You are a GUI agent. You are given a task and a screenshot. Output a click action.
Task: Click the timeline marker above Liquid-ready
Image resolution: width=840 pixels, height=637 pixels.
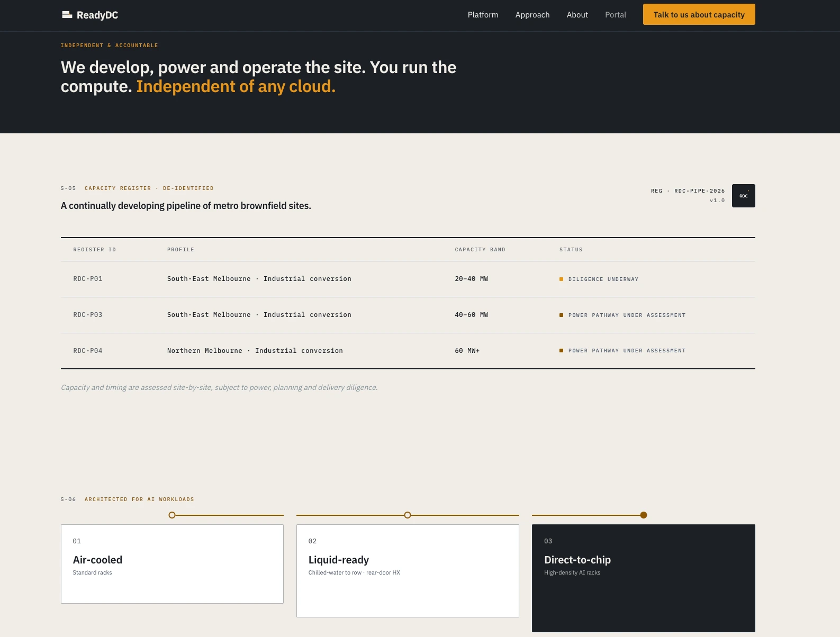[408, 515]
